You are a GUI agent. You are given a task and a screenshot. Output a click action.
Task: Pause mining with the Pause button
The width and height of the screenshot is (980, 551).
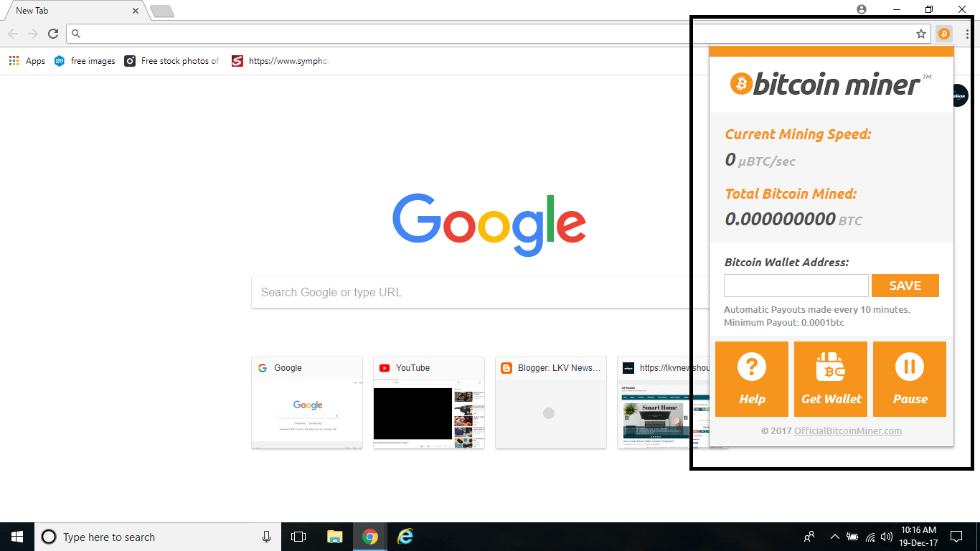click(910, 379)
